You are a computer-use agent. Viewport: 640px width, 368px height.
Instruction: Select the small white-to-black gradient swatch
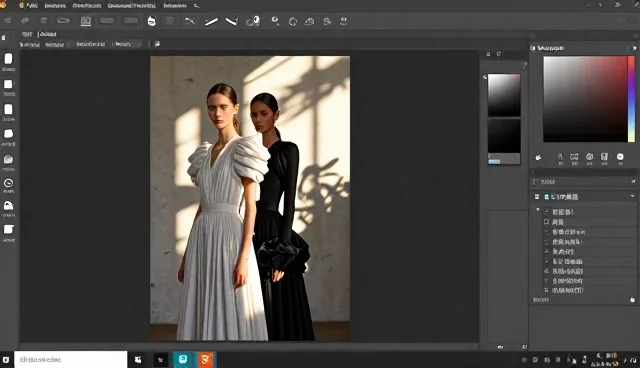click(x=504, y=95)
